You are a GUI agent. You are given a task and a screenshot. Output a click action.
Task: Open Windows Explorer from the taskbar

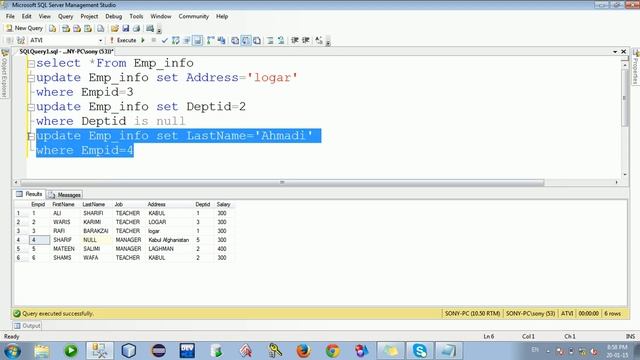pos(41,351)
